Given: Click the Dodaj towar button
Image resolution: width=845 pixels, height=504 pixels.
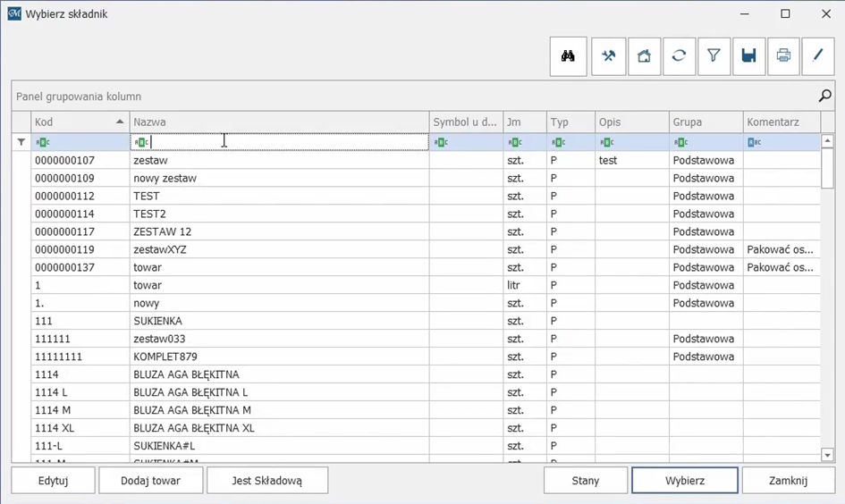Looking at the screenshot, I should 150,481.
